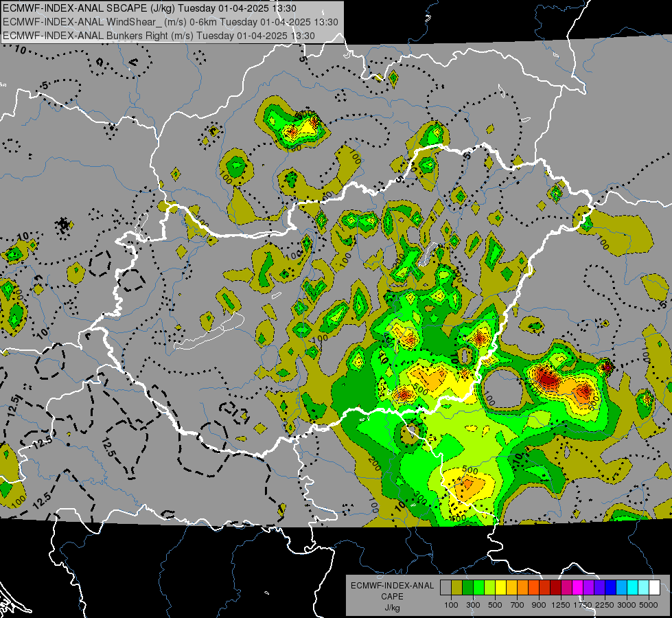The image size is (672, 618).
Task: Click the legend value 100
Action: 451,606
